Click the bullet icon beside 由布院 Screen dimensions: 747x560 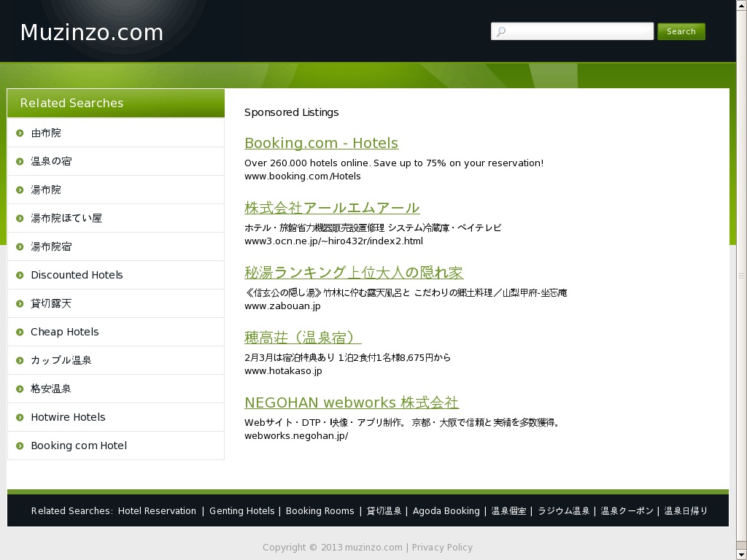pos(20,133)
